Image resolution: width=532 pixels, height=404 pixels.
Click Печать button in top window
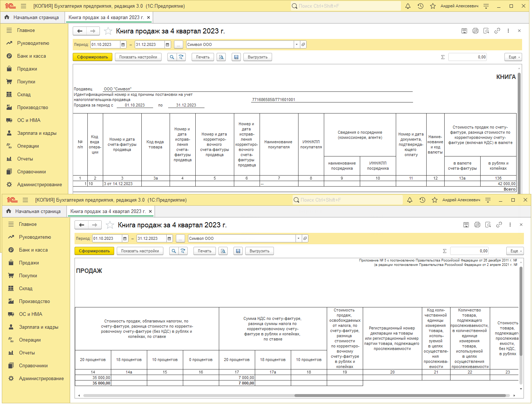coord(203,57)
